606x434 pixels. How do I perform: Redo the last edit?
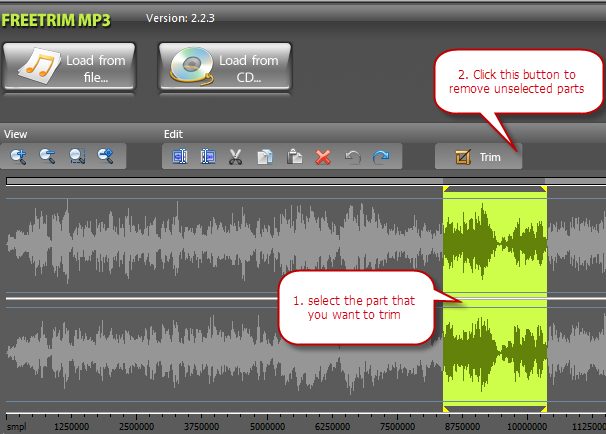click(381, 157)
